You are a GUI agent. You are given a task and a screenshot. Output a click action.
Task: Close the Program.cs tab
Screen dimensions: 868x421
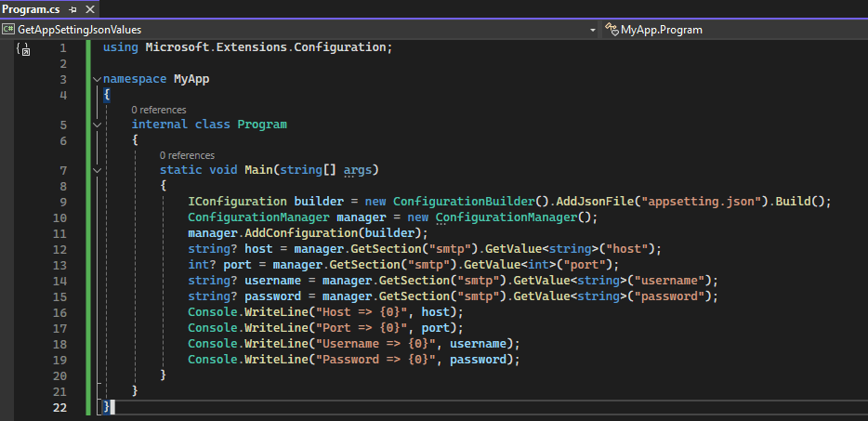89,8
